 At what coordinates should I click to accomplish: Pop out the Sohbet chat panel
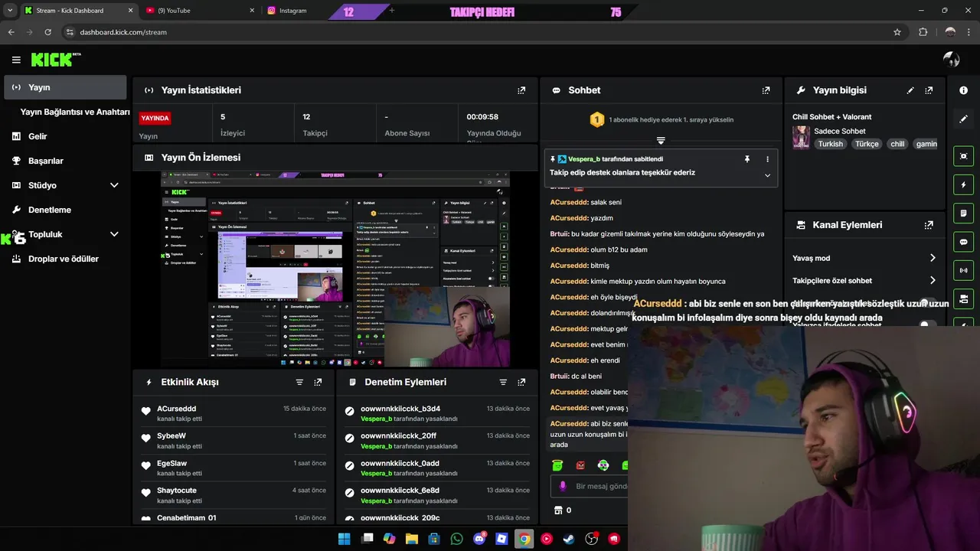(766, 90)
